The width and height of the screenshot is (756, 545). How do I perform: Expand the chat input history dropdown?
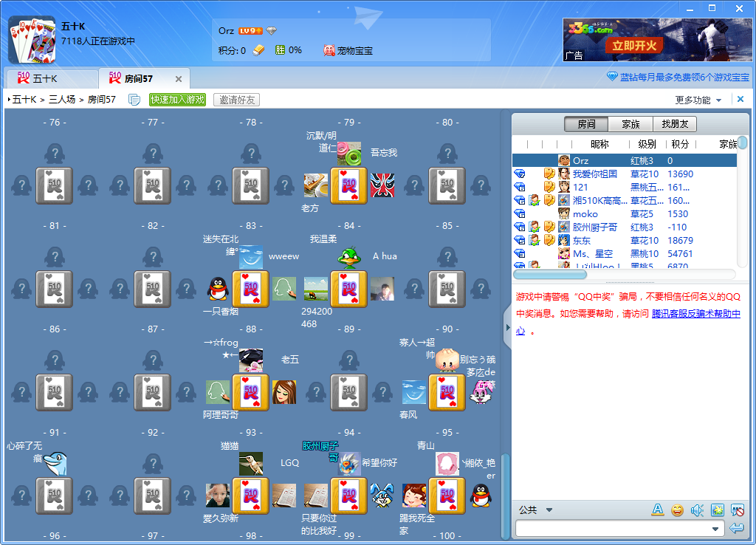click(715, 529)
